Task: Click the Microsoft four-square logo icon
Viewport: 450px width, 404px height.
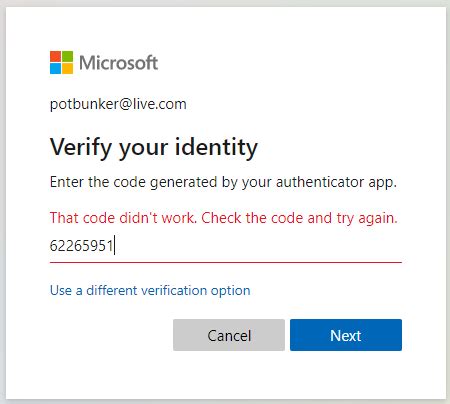Action: pos(61,62)
